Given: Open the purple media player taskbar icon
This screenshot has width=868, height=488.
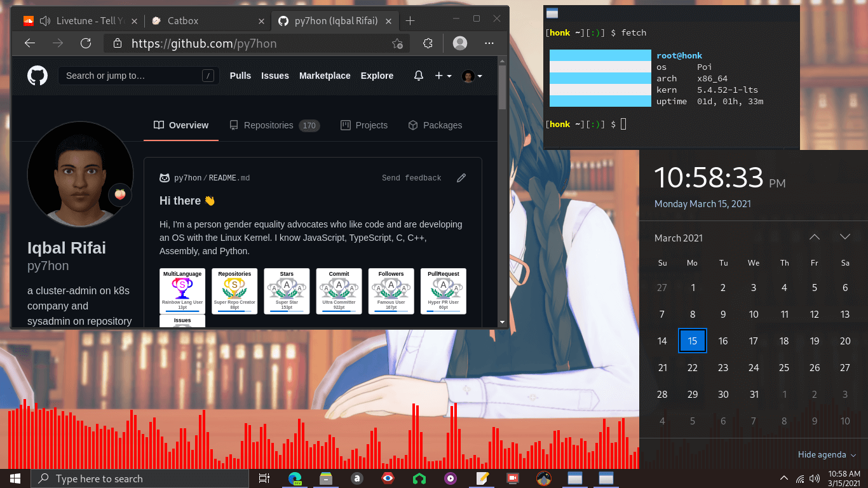Looking at the screenshot, I should pos(451,478).
